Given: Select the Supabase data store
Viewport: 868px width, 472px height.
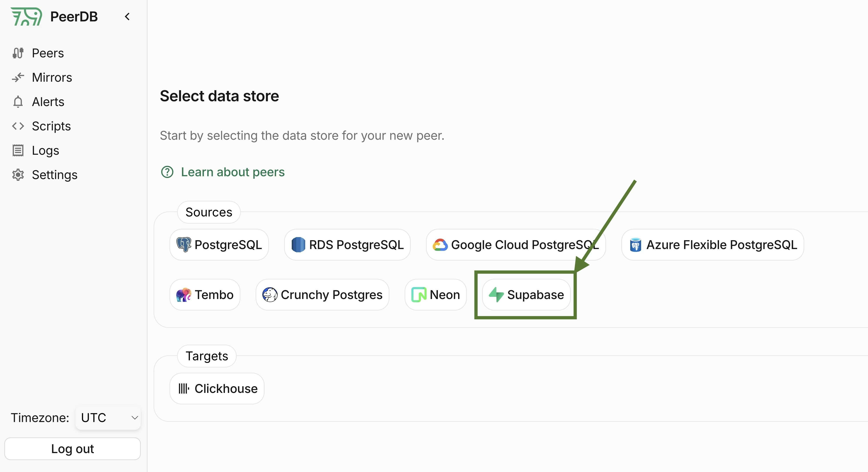Looking at the screenshot, I should click(x=526, y=295).
